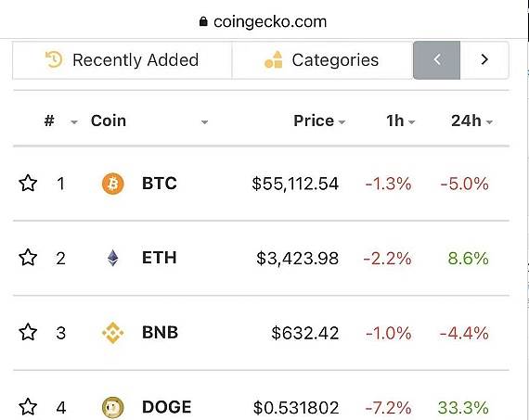Image resolution: width=529 pixels, height=420 pixels.
Task: Click the coingecko.com address bar
Action: pyautogui.click(x=264, y=21)
